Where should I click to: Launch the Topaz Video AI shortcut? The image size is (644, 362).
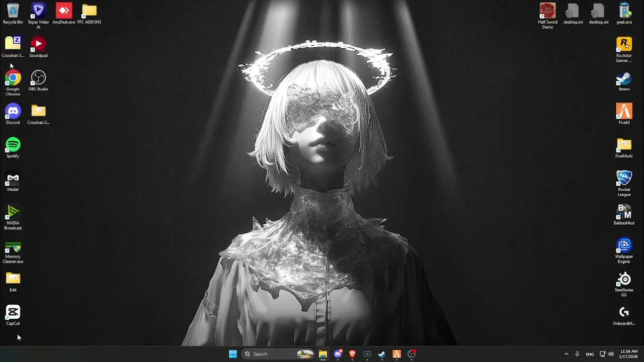click(38, 16)
